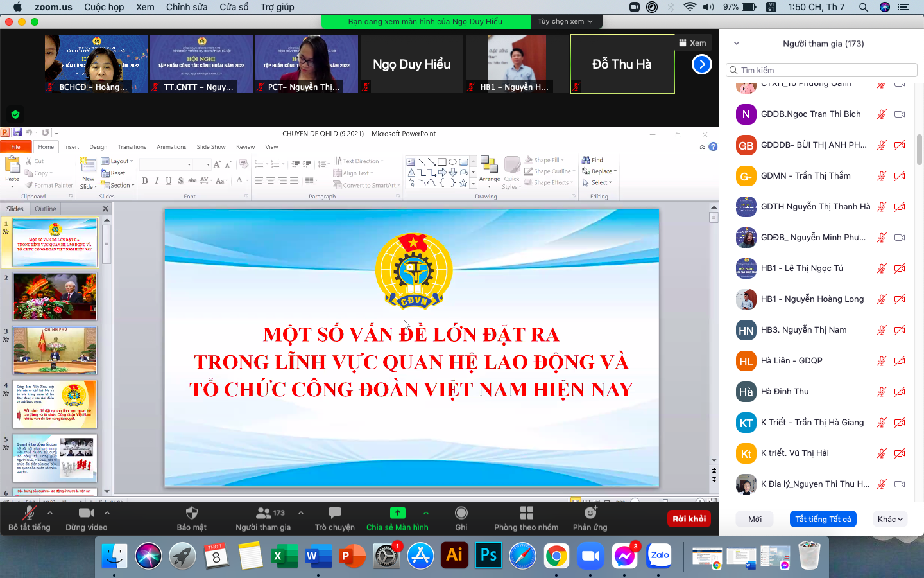Show next video thumbnails with blue arrow
The width and height of the screenshot is (924, 578).
pyautogui.click(x=702, y=64)
